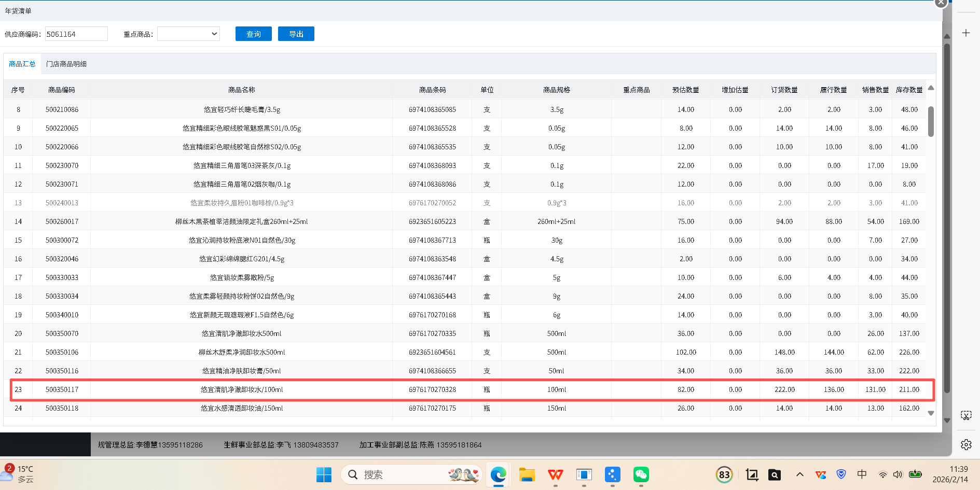Close the 年货清单 dialog

coord(941,3)
